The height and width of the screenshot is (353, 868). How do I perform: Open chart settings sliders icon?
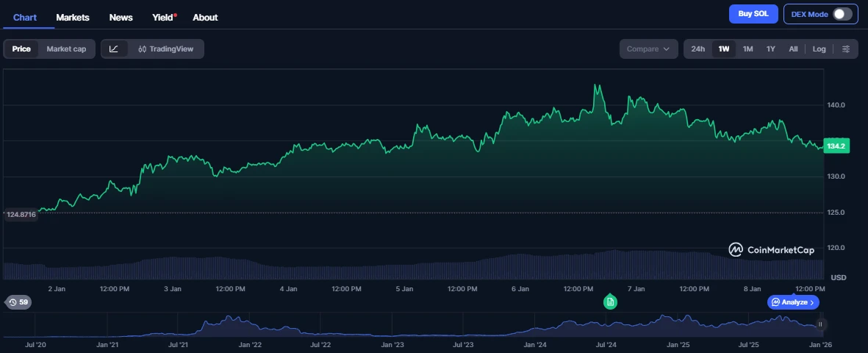click(x=846, y=49)
